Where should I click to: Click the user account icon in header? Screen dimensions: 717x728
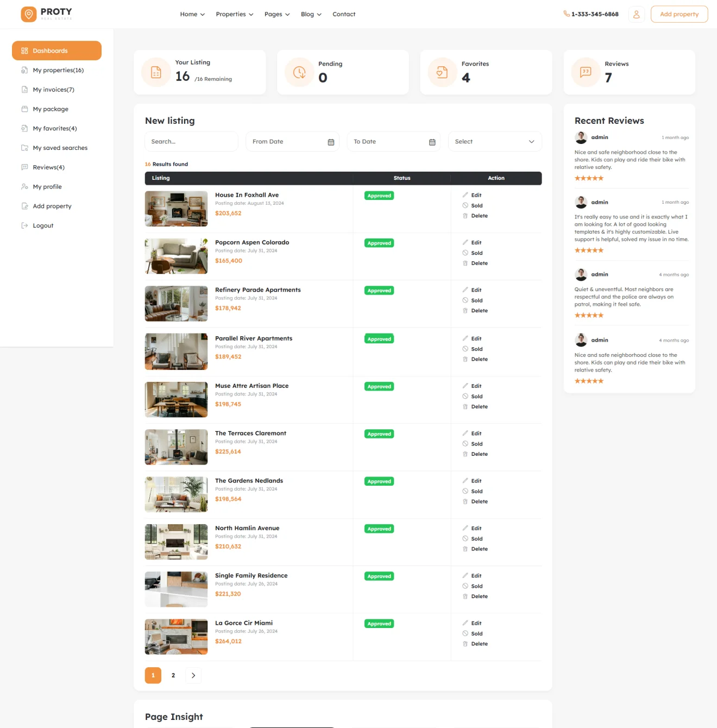tap(636, 14)
